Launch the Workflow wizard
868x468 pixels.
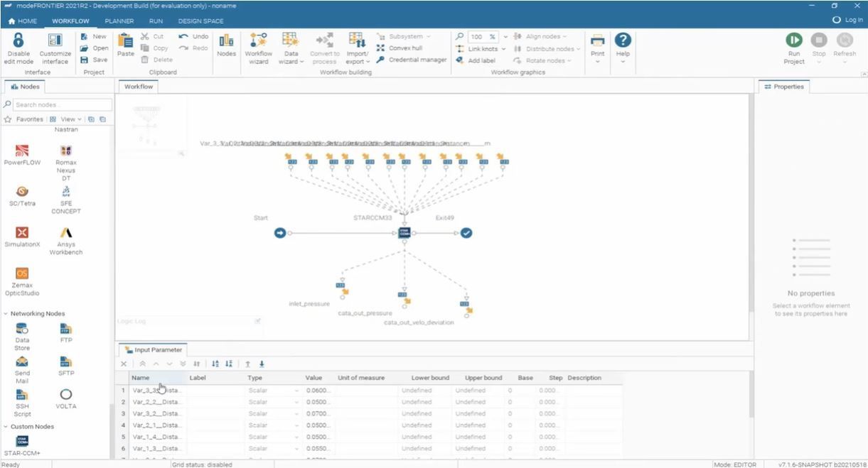[258, 48]
